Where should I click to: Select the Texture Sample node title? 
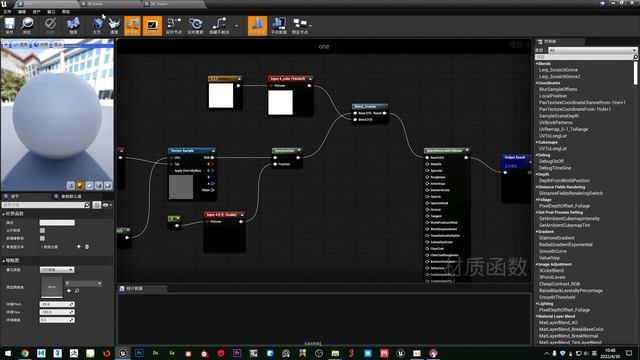coord(191,151)
